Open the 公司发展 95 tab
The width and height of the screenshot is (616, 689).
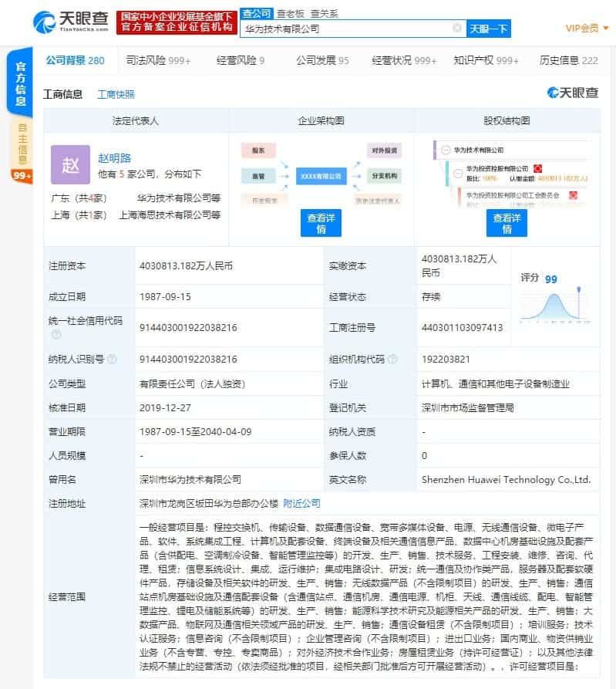322,60
